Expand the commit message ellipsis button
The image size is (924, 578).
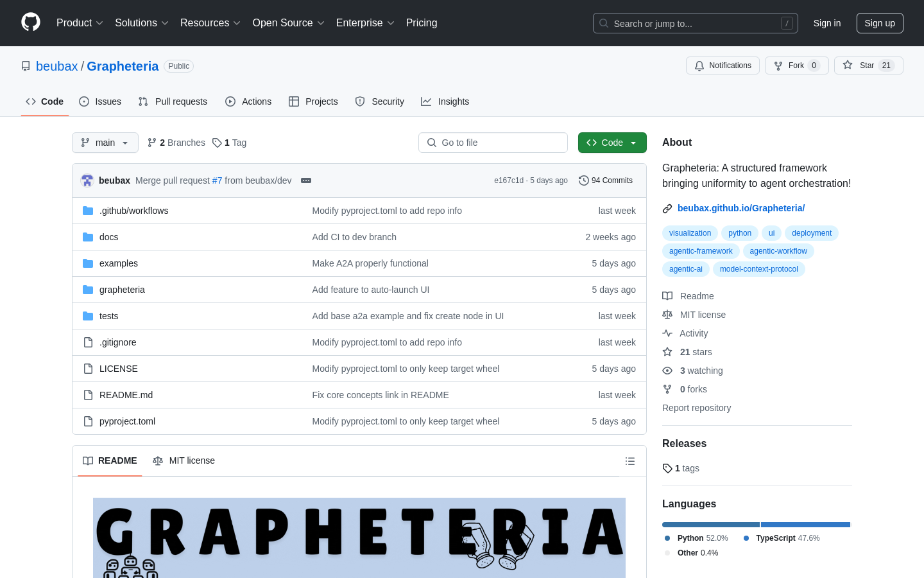[306, 180]
